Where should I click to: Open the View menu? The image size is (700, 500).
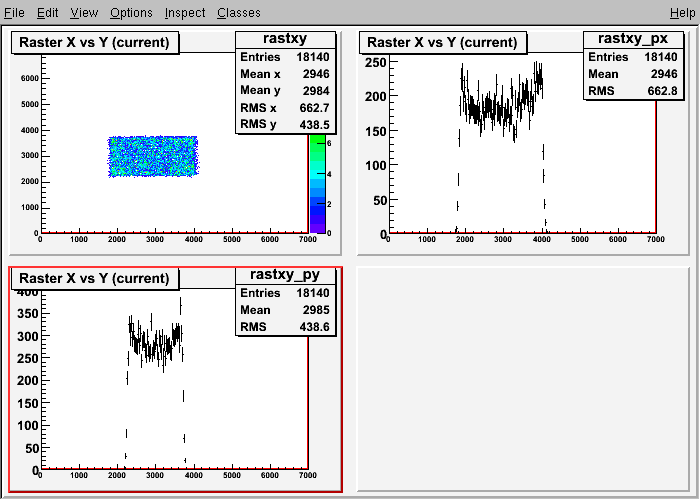tap(84, 13)
